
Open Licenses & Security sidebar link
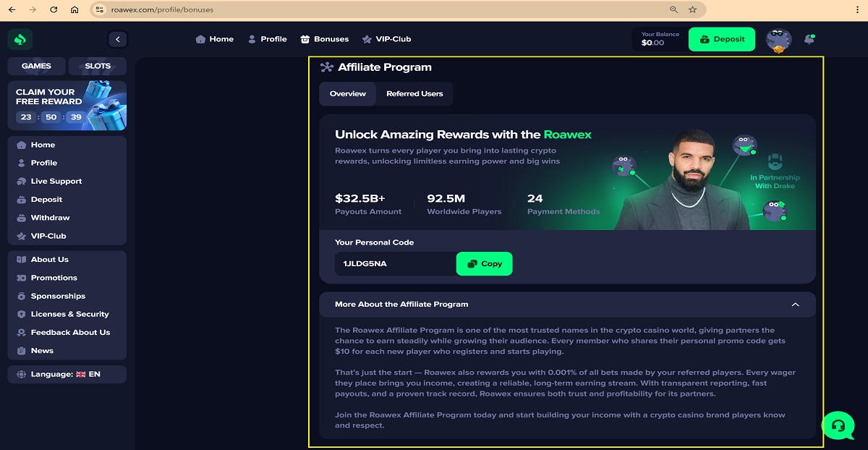(69, 314)
